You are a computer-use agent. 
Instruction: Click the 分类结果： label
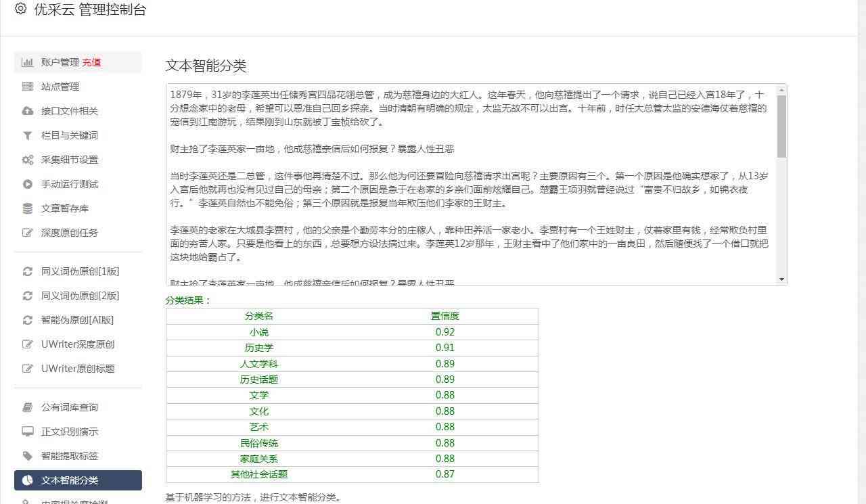[188, 300]
